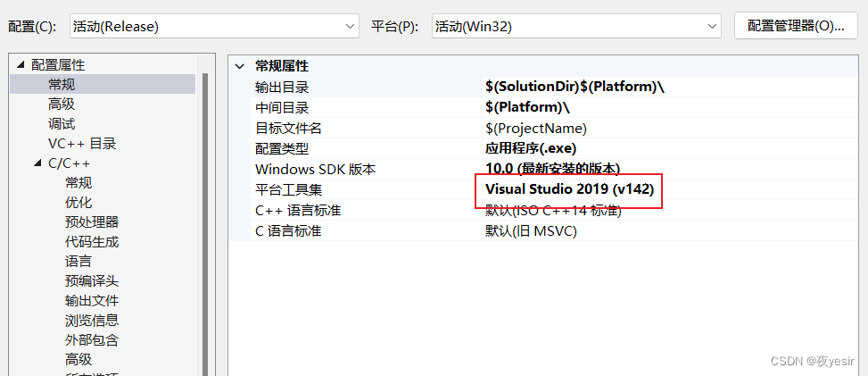Select the 预处理器 tree item
Image resolution: width=868 pixels, height=376 pixels.
pyautogui.click(x=91, y=221)
